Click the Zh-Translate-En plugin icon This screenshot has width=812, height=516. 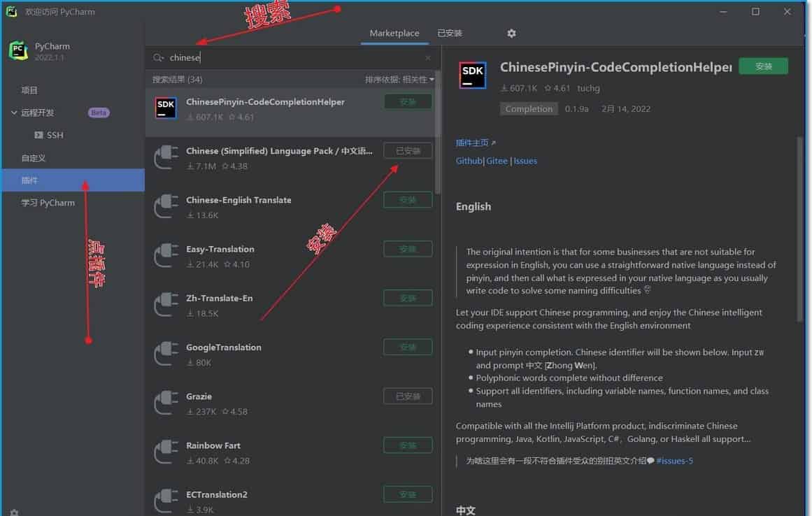(166, 305)
